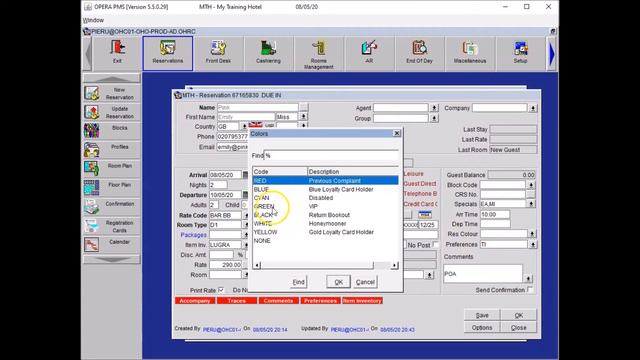640x360 pixels.
Task: Open Confirmation from the sidebar
Action: point(112,207)
